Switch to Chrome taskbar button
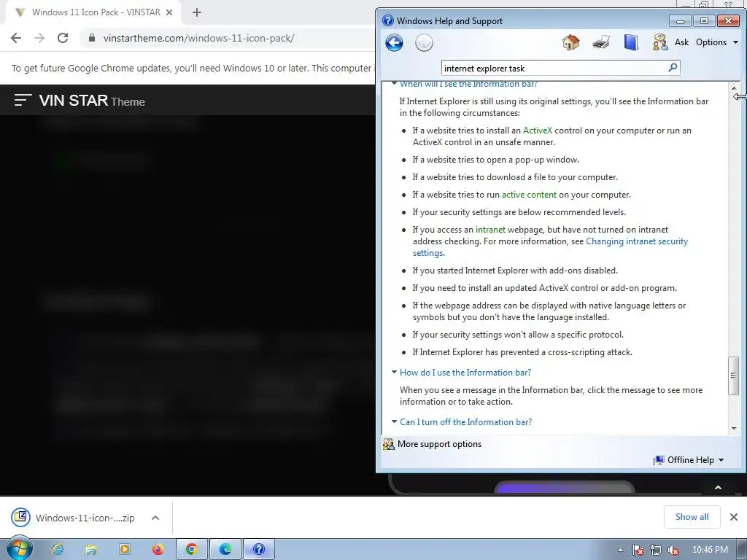Viewport: 747px width, 560px height. tap(192, 550)
